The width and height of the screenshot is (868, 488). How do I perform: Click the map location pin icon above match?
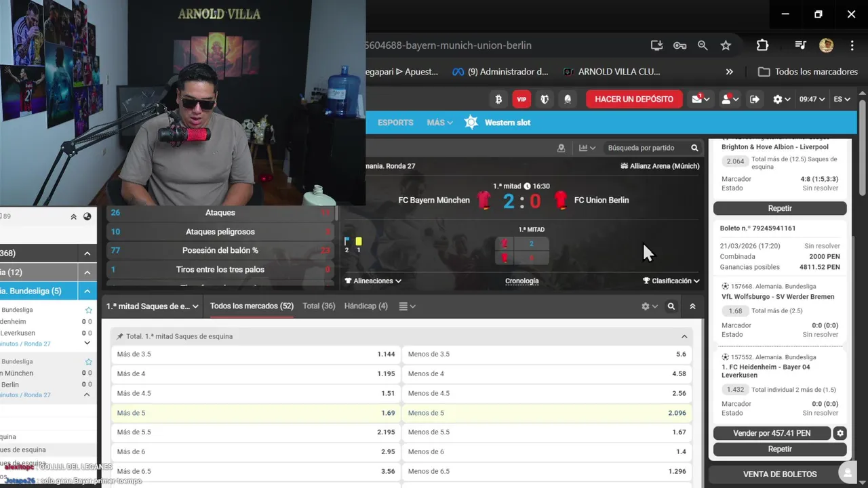[561, 148]
